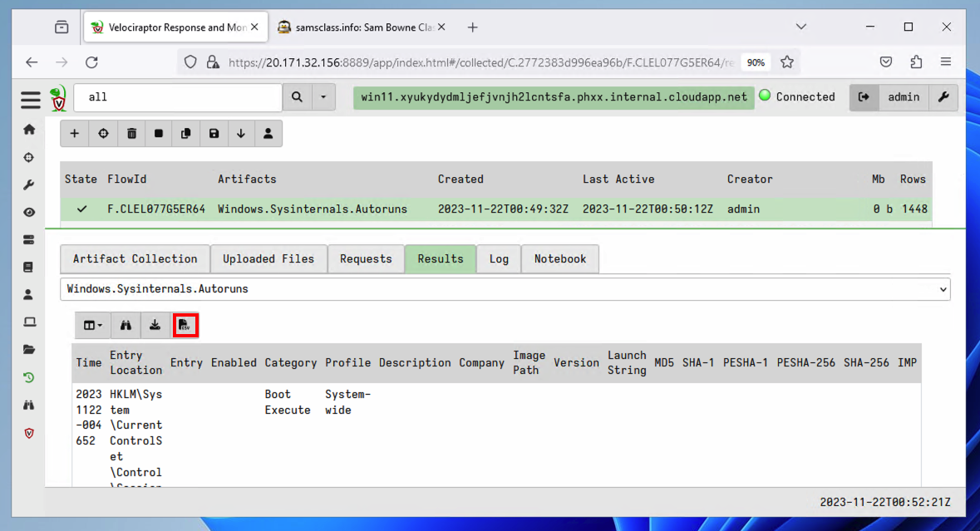The width and height of the screenshot is (980, 531).
Task: Click the browser address bar URL
Action: [x=481, y=62]
